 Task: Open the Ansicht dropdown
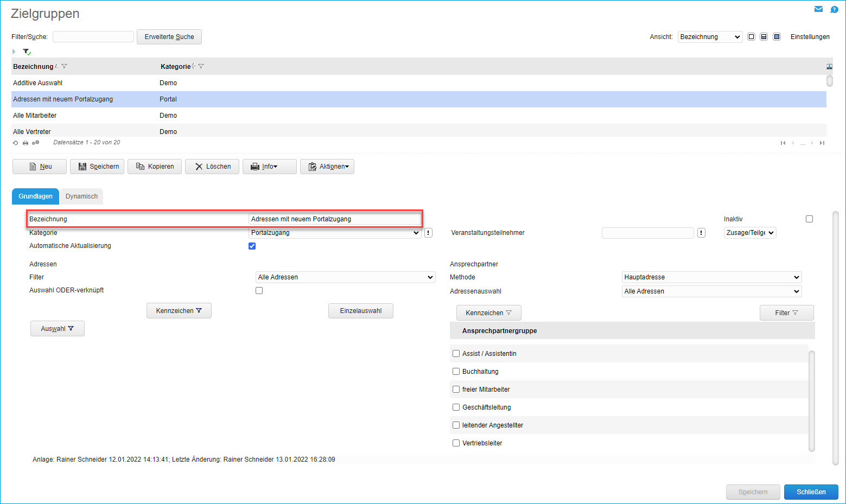pos(710,37)
